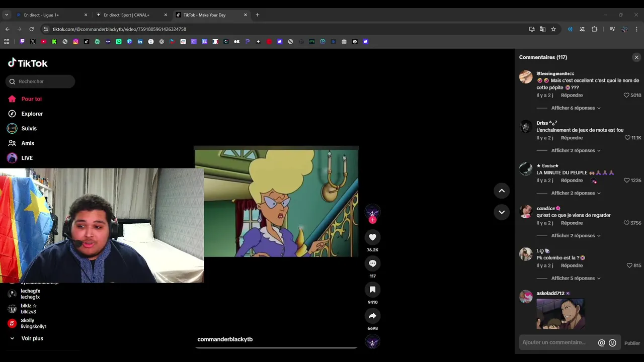The image size is (644, 362).
Task: Open the sound disc at video bottom
Action: click(372, 342)
